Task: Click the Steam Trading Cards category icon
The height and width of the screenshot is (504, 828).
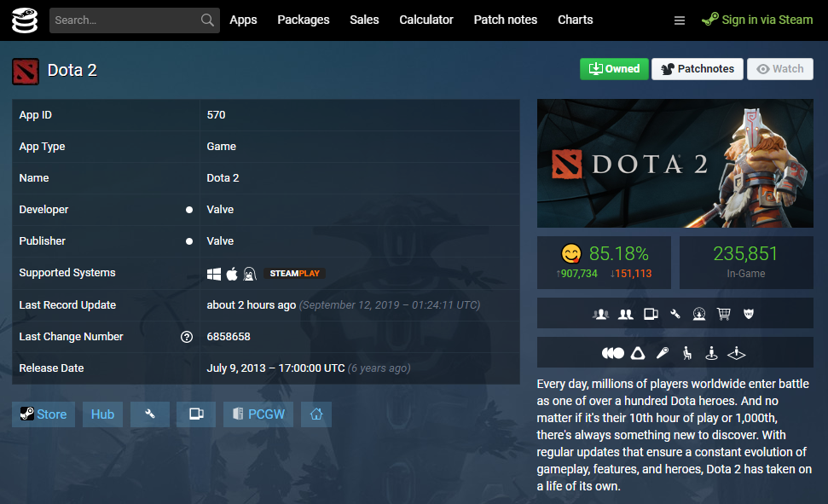Action: click(651, 314)
